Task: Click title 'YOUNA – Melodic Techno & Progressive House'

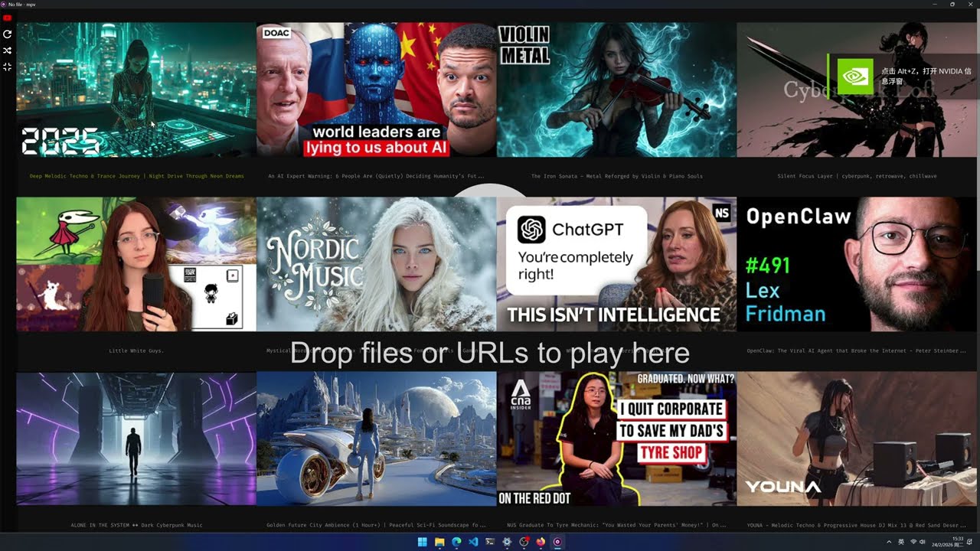Action: coord(857,525)
